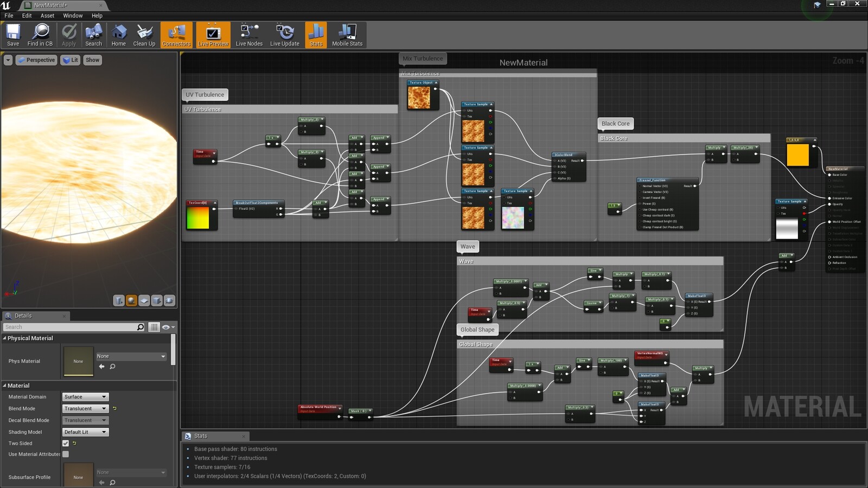This screenshot has height=488, width=868.
Task: Switch to the Stats tab
Action: tap(201, 436)
